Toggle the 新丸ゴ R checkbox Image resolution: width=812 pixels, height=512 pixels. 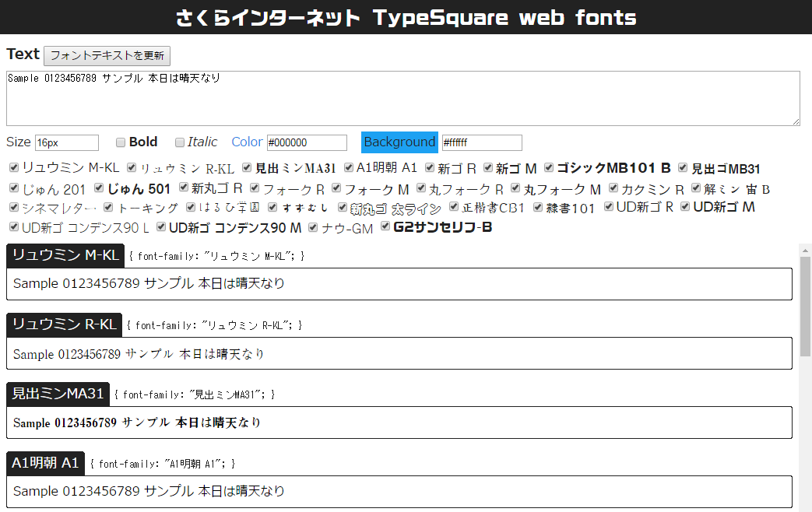pos(183,187)
